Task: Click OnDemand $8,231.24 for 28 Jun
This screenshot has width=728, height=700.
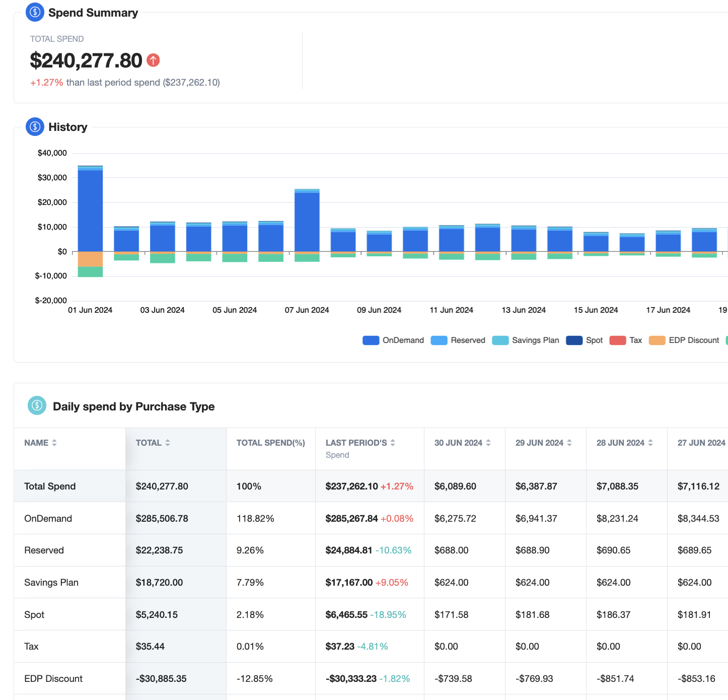Action: pos(617,519)
